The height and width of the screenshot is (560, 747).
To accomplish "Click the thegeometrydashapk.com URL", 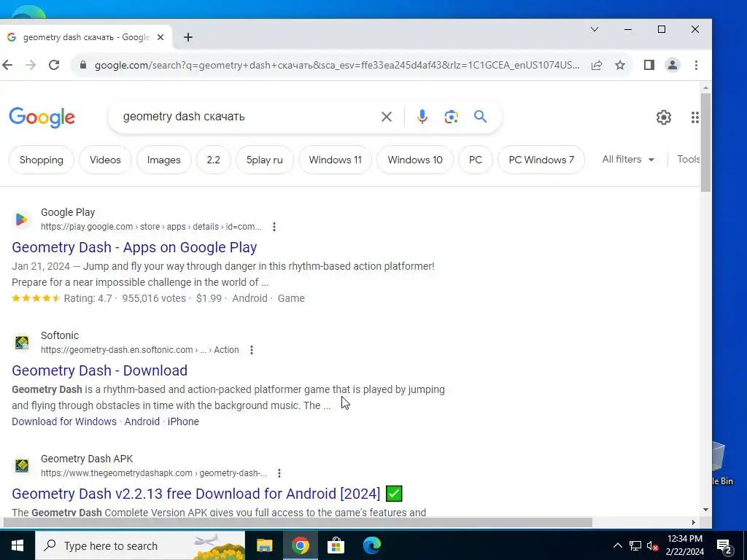I will coord(153,473).
